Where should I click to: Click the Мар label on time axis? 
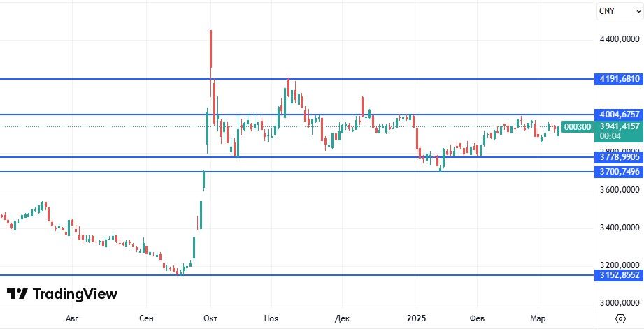tap(538, 318)
